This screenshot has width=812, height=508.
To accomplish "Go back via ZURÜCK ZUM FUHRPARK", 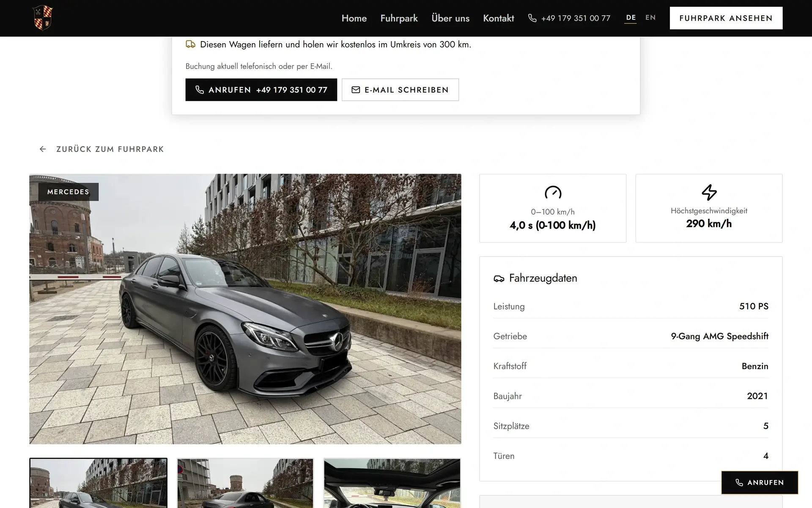I will point(101,149).
